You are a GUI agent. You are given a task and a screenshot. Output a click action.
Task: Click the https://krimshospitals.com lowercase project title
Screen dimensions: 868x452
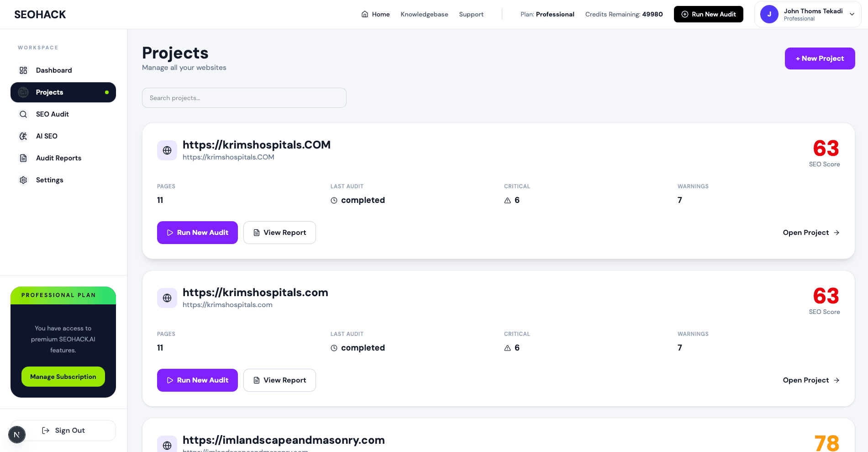(255, 292)
